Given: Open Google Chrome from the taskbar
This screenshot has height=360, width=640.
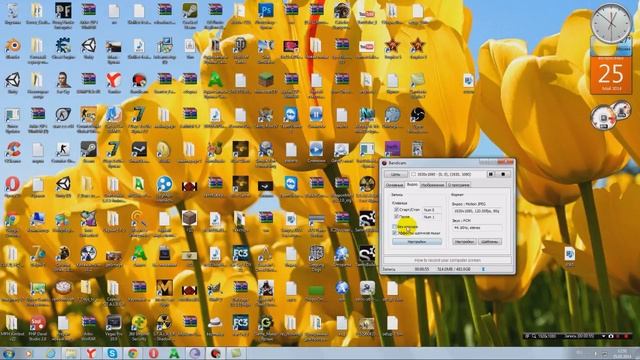Looking at the screenshot, I should tap(133, 353).
